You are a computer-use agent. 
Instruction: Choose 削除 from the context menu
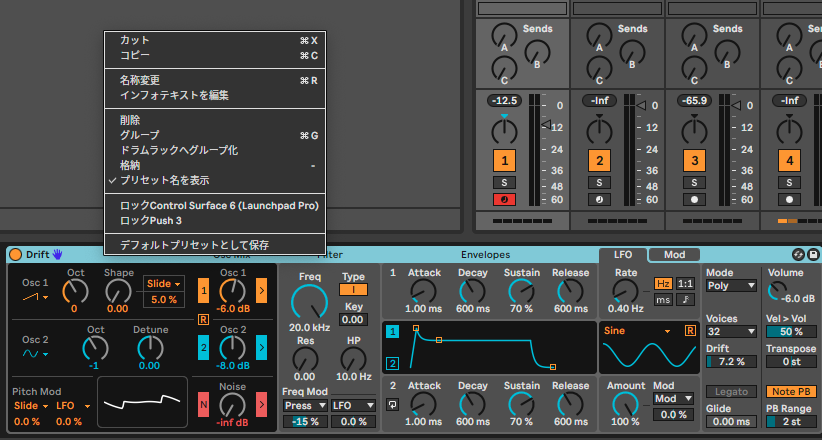(x=130, y=120)
